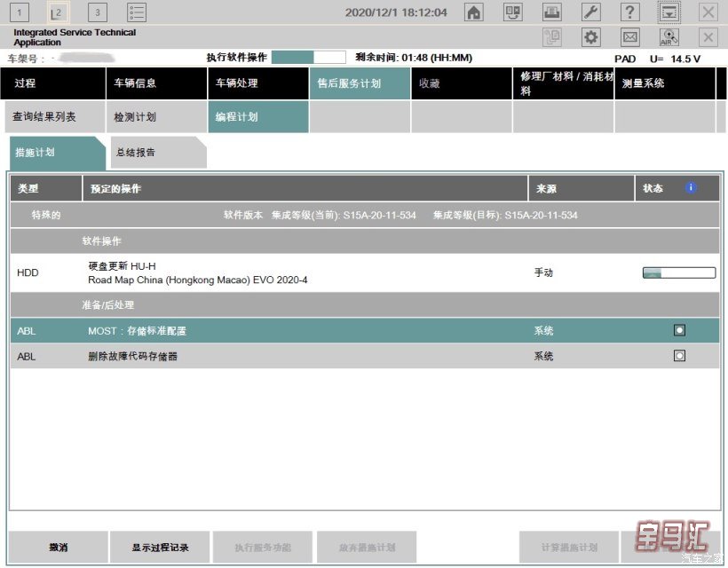The image size is (728, 568).
Task: Go to the 测量系统 menu tab
Action: click(663, 83)
